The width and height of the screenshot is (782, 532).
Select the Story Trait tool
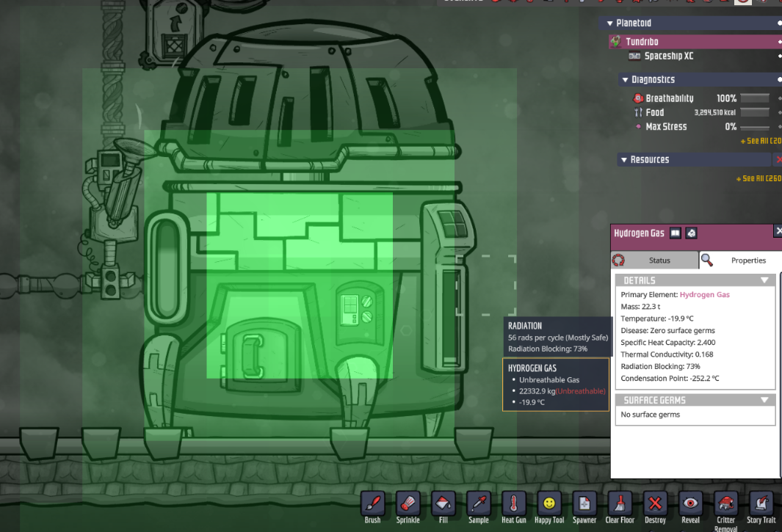[761, 503]
